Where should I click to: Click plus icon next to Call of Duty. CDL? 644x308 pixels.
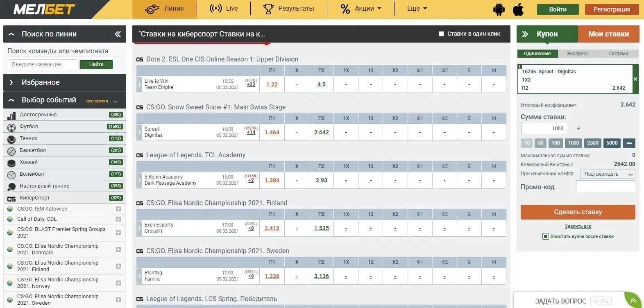[118, 219]
